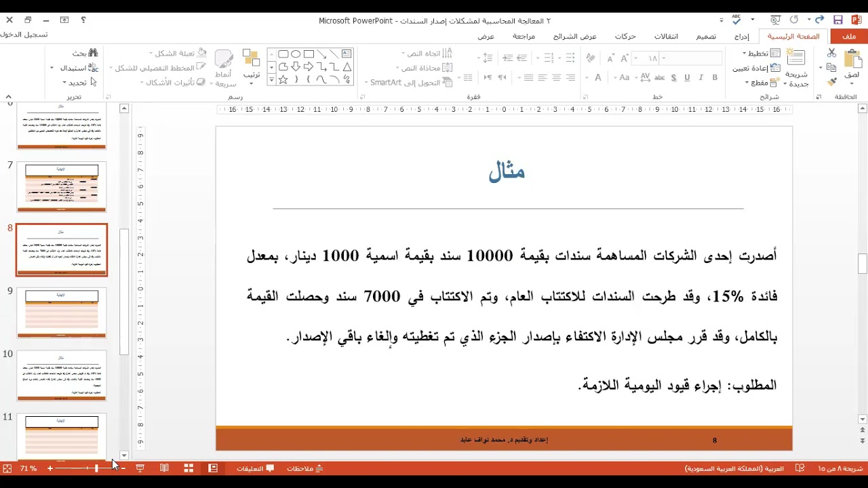Insert a New Slide via its icon
This screenshot has width=868, height=488.
[796, 58]
